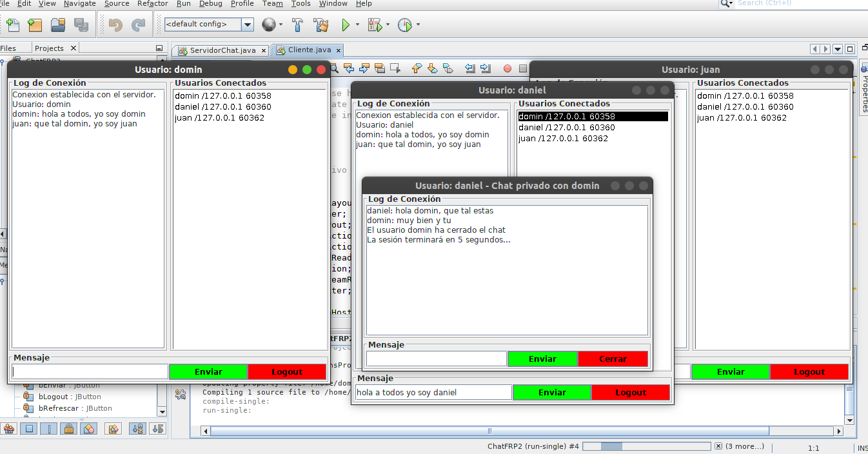The width and height of the screenshot is (868, 454).
Task: Click Logout in the domin window
Action: click(x=287, y=371)
